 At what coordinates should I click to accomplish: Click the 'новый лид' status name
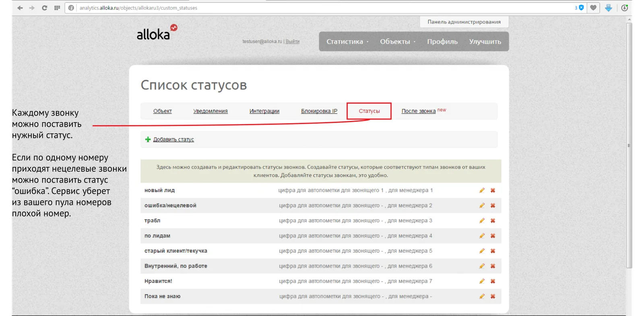click(160, 190)
